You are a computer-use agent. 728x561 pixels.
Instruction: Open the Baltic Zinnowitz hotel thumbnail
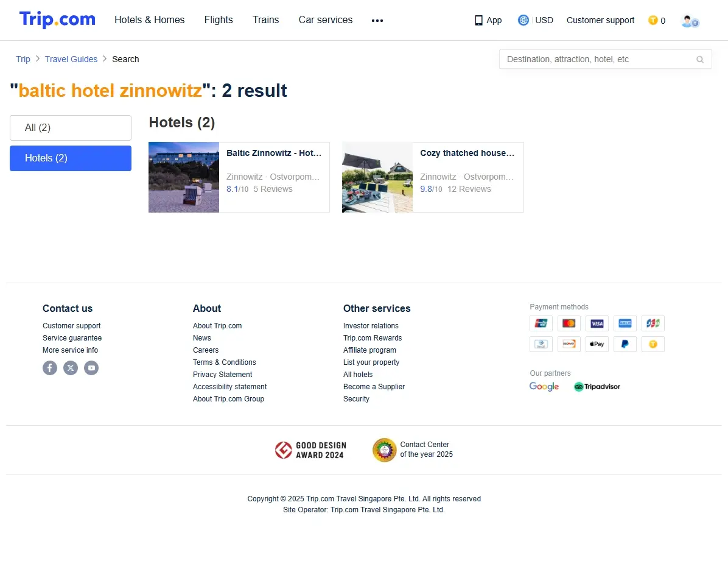click(x=184, y=177)
